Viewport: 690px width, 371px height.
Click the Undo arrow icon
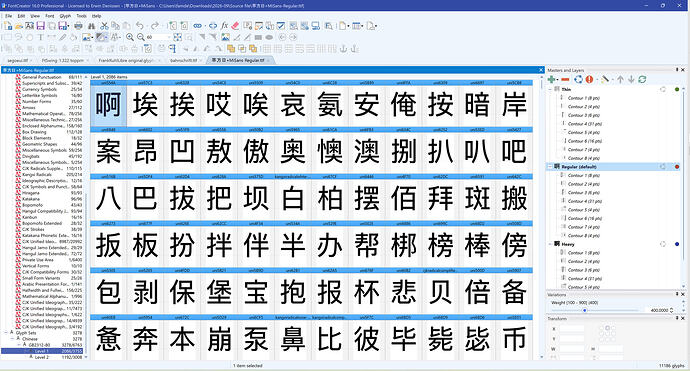[139, 26]
